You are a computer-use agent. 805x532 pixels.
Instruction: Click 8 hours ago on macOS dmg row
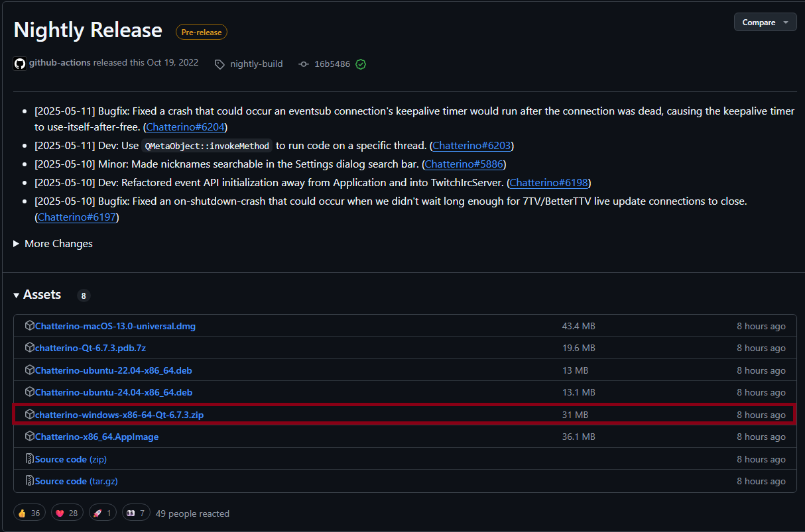click(761, 326)
